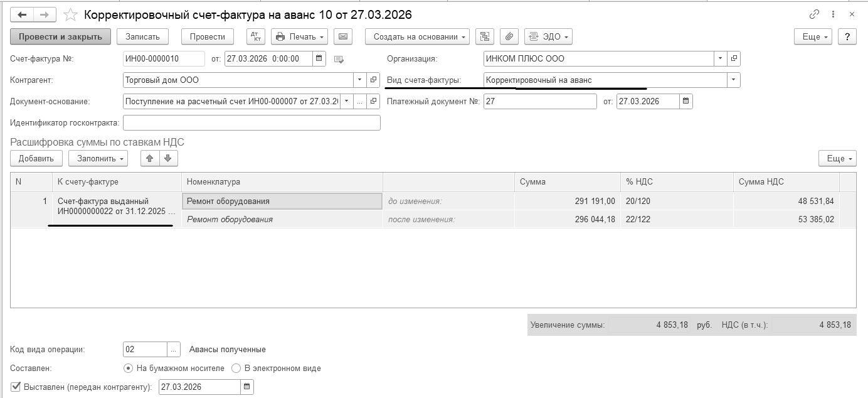The height and width of the screenshot is (398, 868).
Task: Click the 'Провести и закрыть' button
Action: [60, 36]
